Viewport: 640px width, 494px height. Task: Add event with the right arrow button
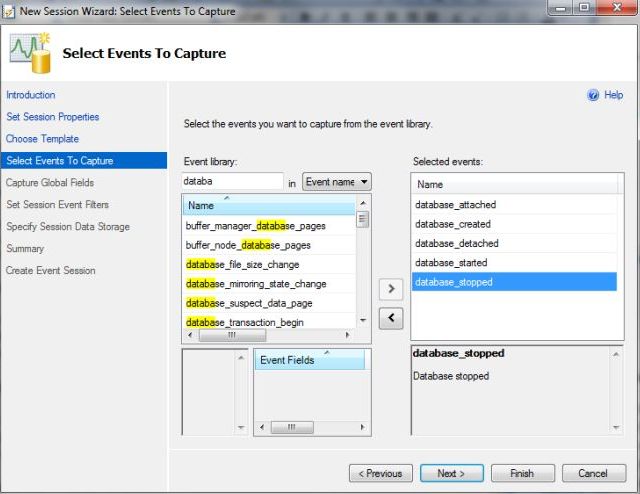pyautogui.click(x=391, y=289)
